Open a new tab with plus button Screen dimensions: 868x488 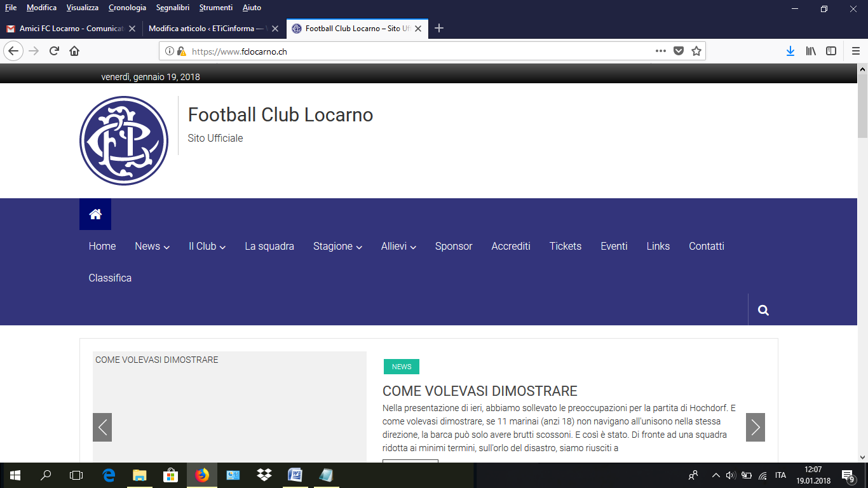[x=438, y=28]
